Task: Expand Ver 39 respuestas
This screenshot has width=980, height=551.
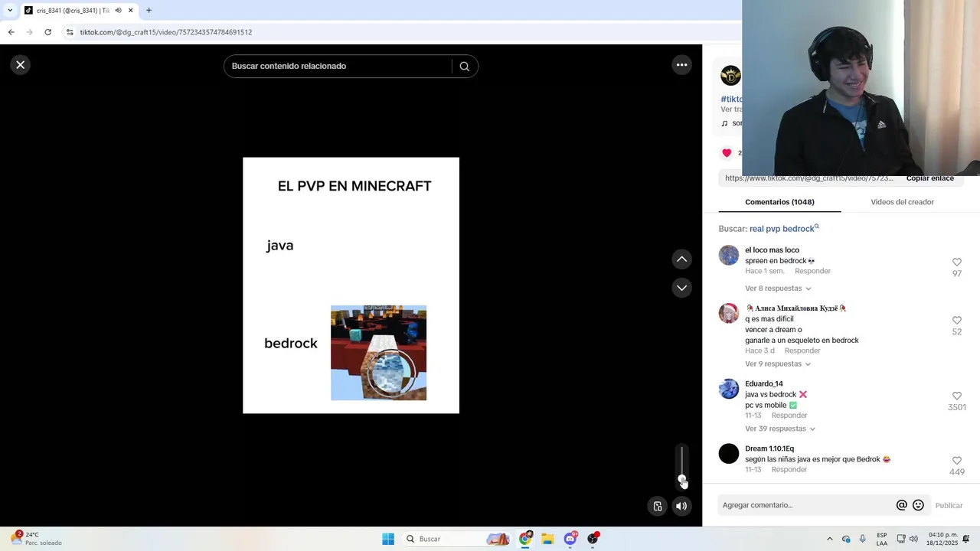Action: pyautogui.click(x=779, y=429)
